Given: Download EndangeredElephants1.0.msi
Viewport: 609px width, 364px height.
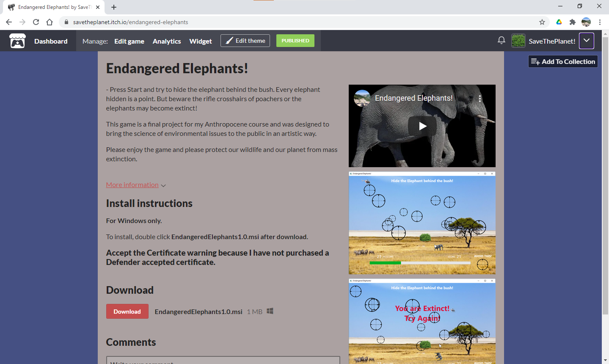Looking at the screenshot, I should (127, 312).
